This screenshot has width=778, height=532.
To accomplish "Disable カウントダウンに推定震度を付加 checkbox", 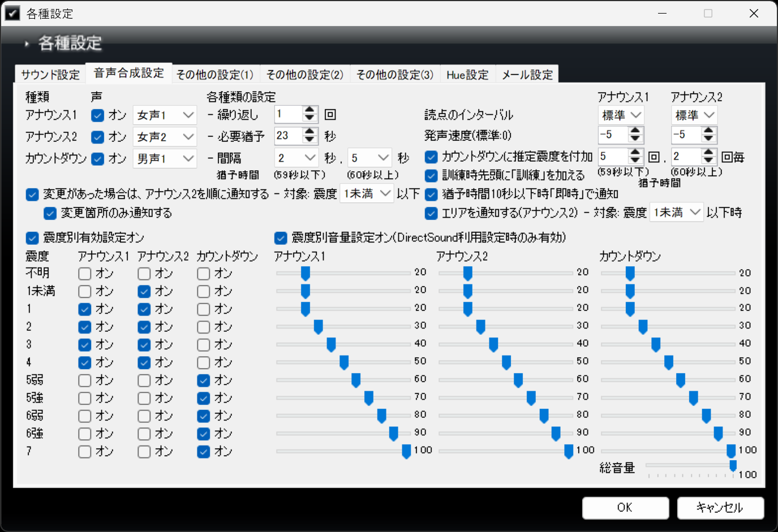I will pyautogui.click(x=431, y=157).
